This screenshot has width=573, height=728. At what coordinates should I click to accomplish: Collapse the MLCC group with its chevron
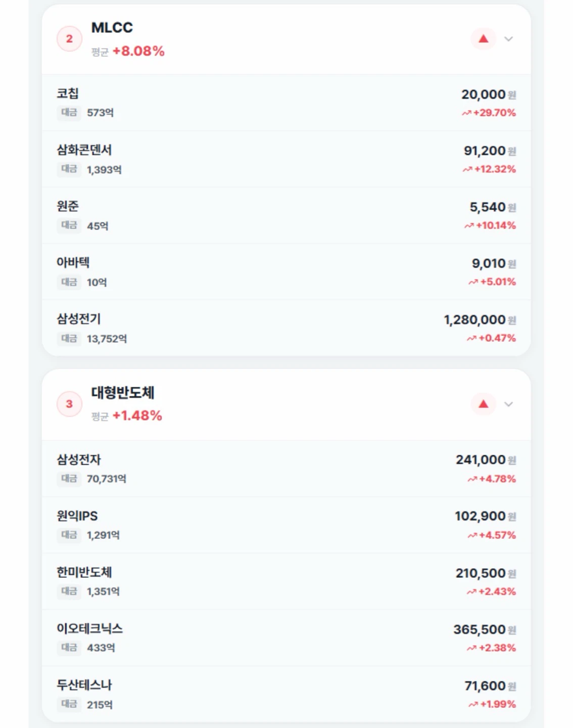(x=509, y=39)
